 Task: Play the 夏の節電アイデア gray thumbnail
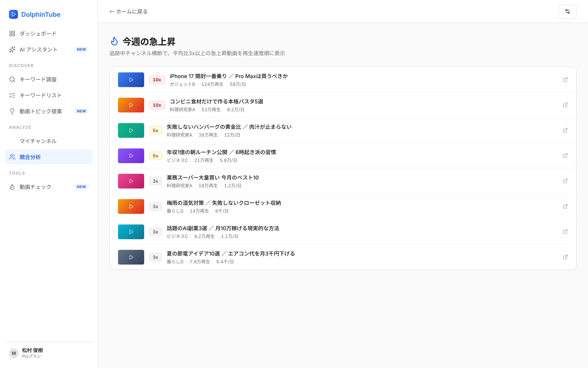click(131, 257)
